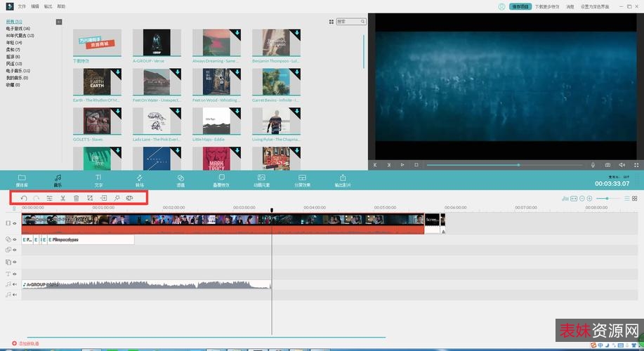
Task: Toggle visibility of text track eye
Action: tap(14, 274)
